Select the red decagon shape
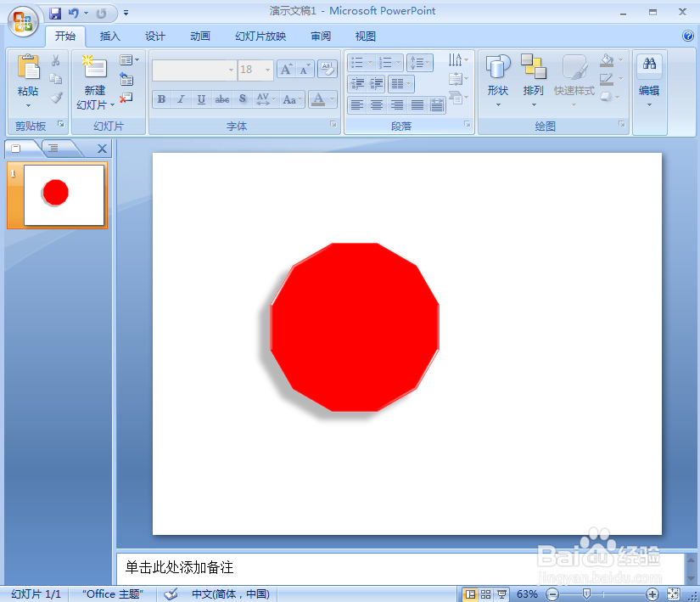 pos(355,328)
